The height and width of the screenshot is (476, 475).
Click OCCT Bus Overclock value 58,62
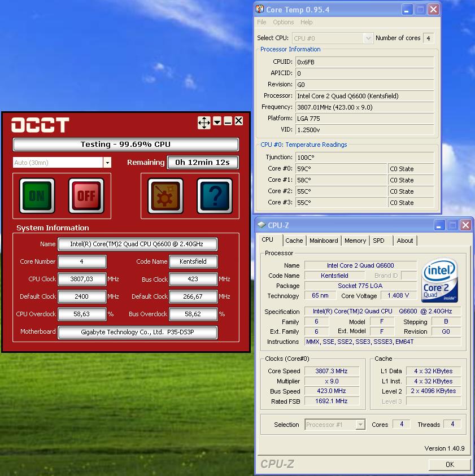coord(193,314)
